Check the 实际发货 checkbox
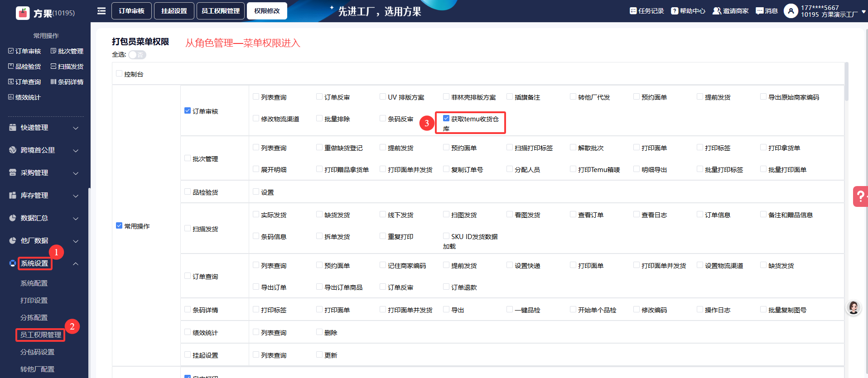 pos(256,214)
